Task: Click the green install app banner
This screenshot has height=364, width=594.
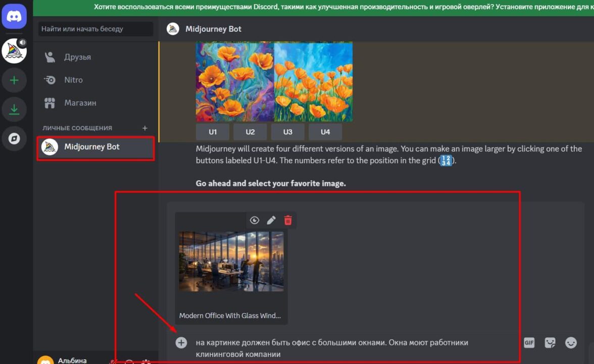Action: click(x=313, y=7)
